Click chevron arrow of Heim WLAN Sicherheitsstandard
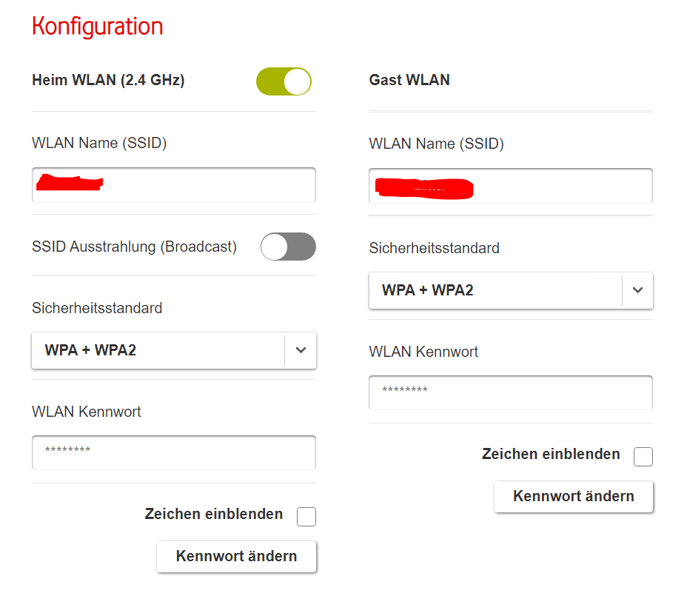 301,350
